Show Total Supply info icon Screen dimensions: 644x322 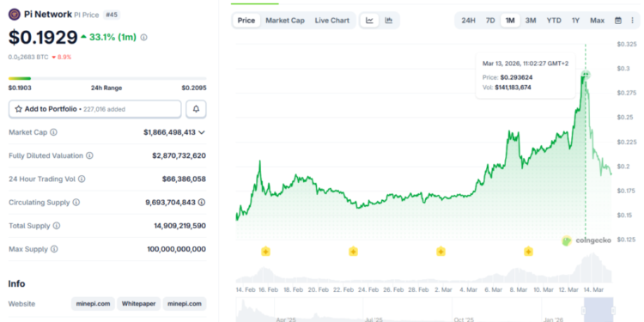[57, 226]
